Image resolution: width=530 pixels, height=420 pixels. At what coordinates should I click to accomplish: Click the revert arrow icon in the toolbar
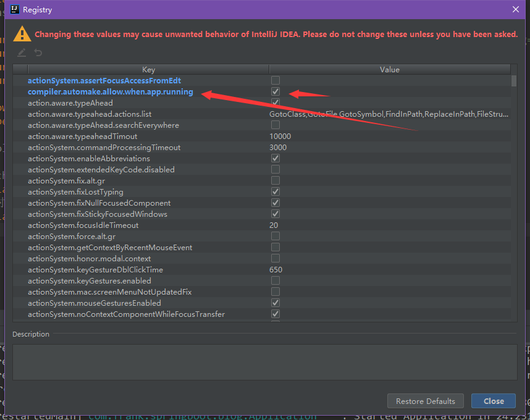click(38, 52)
